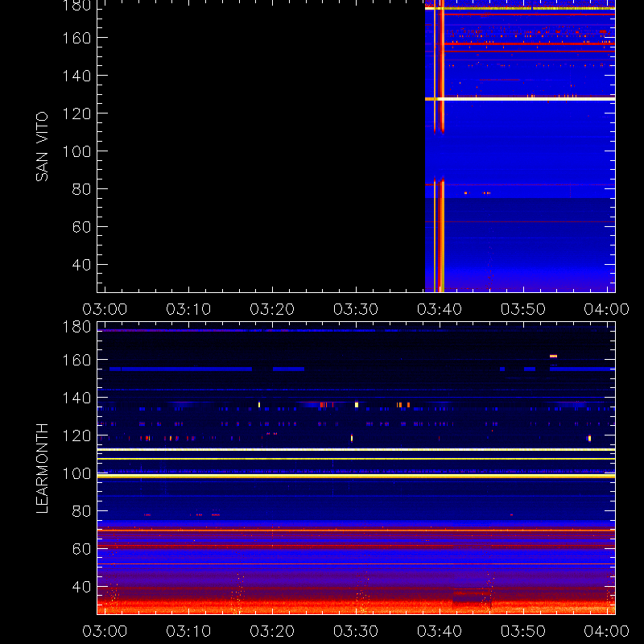644x644 pixels.
Task: Click the bright burst near 160 in Learmonth spectrogram
Action: pos(553,356)
